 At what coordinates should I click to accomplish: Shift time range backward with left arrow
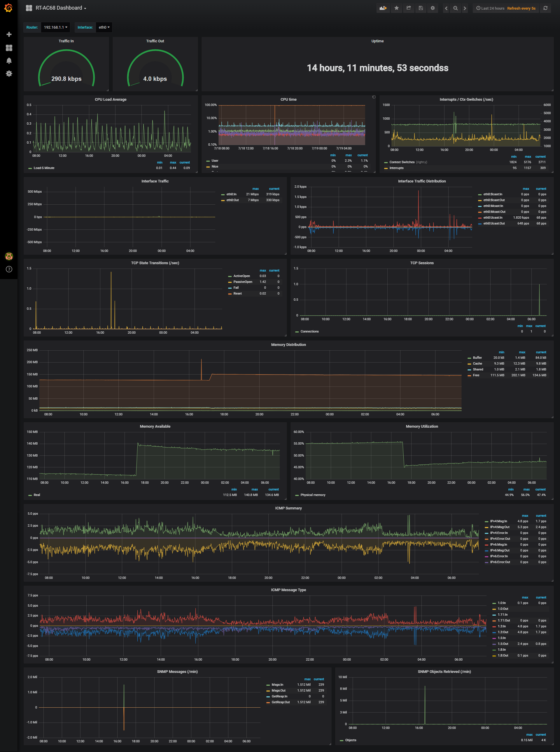446,8
